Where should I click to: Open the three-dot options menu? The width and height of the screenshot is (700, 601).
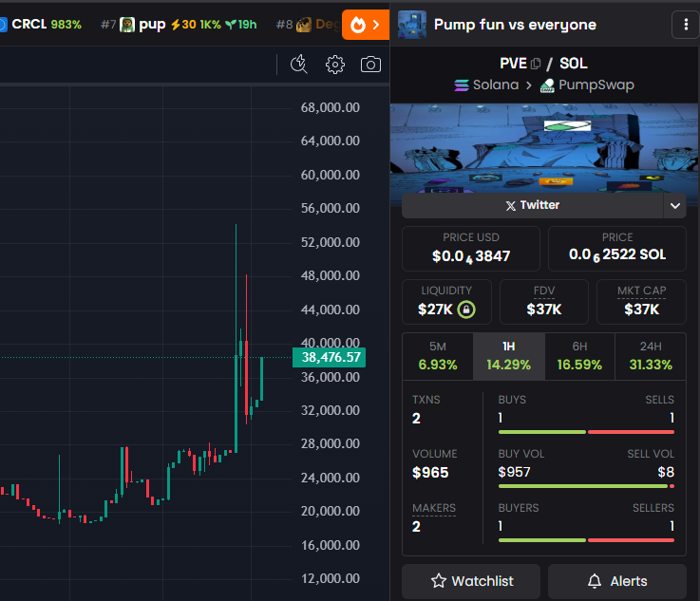coord(686,25)
